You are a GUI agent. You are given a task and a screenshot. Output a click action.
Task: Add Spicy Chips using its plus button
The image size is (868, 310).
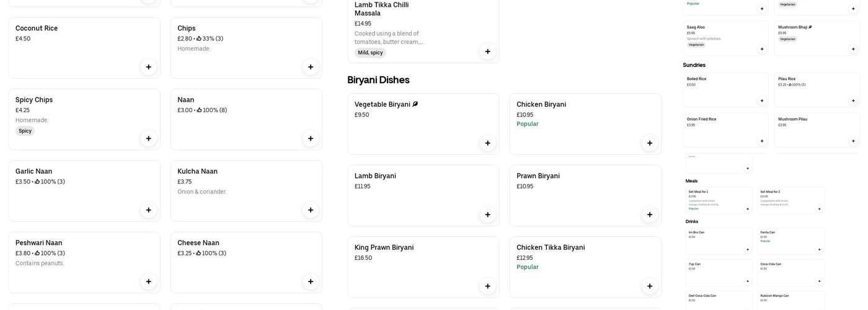(148, 138)
